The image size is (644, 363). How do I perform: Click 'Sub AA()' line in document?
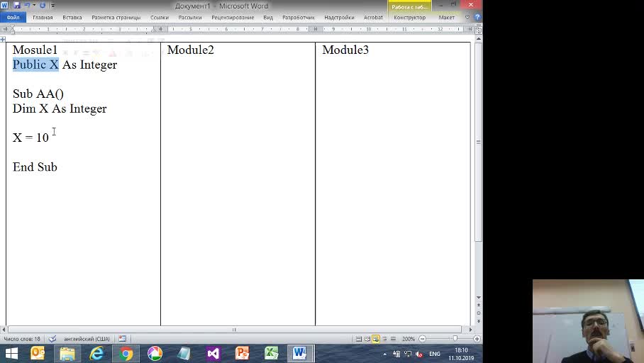point(38,94)
